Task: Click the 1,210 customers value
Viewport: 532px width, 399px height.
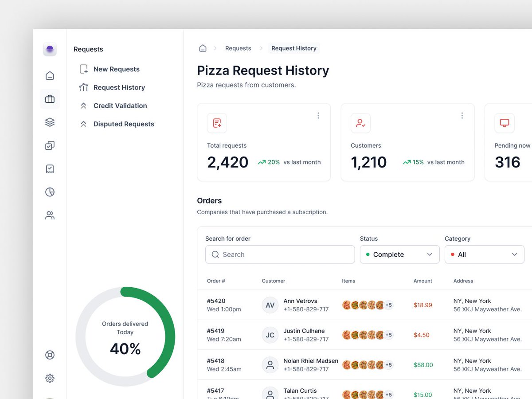Action: (x=369, y=162)
